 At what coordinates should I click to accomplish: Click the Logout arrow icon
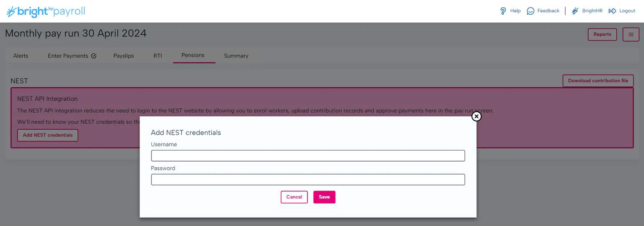point(612,11)
